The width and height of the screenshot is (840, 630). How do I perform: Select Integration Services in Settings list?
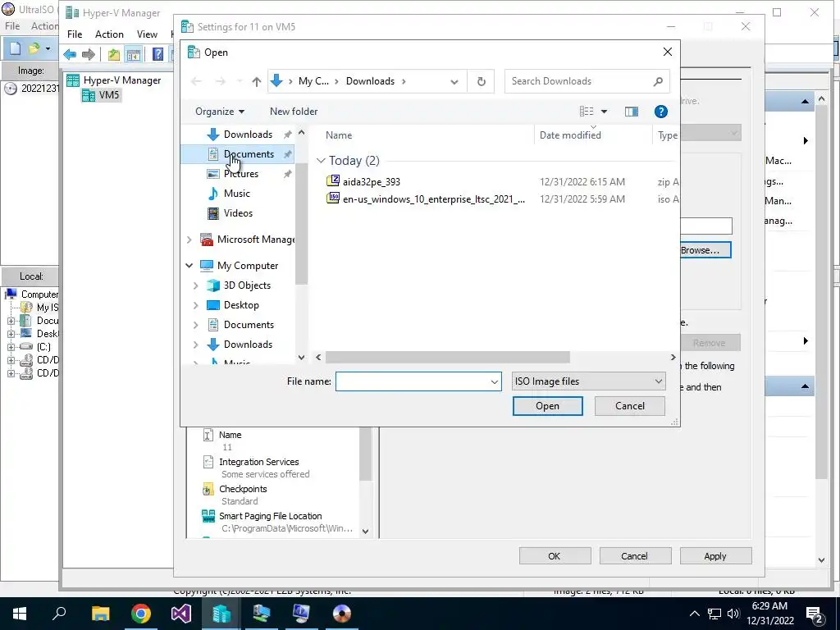(x=258, y=462)
